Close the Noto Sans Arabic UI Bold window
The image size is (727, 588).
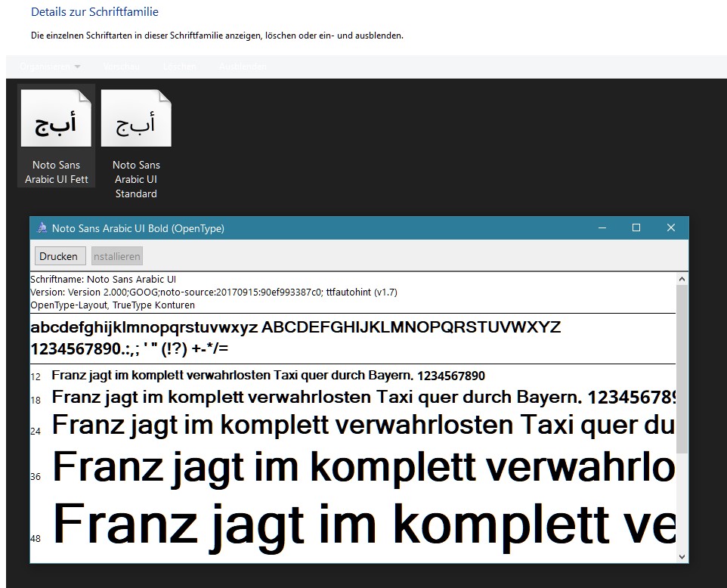(670, 228)
